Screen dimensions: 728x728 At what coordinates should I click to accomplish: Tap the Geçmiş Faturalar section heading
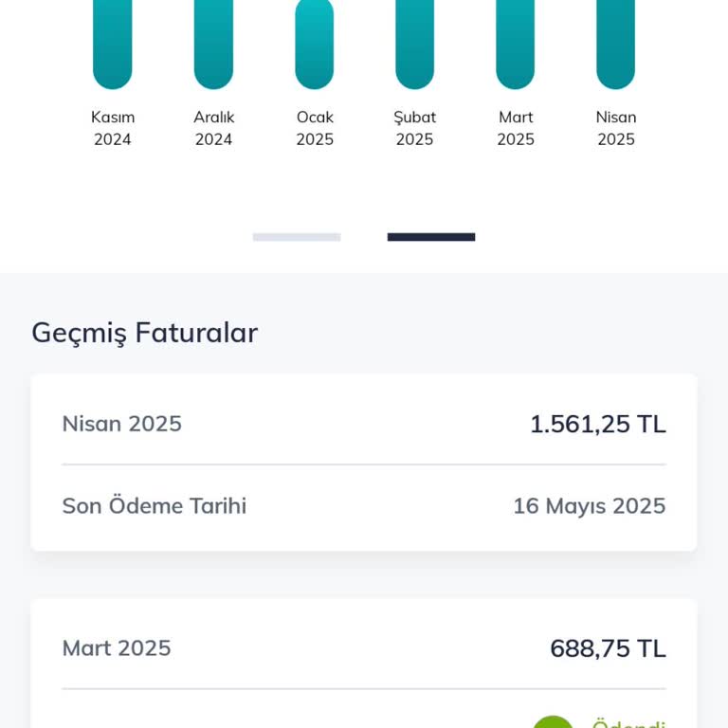pos(145,334)
